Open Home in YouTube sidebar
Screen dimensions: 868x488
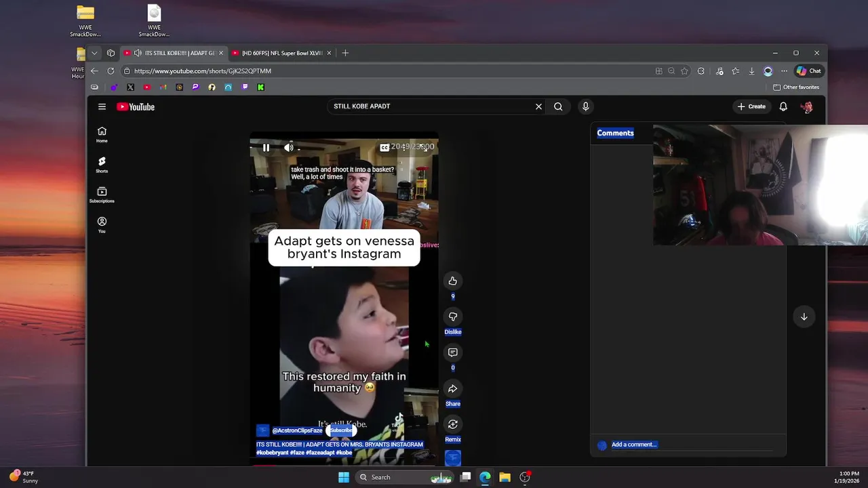click(x=102, y=135)
